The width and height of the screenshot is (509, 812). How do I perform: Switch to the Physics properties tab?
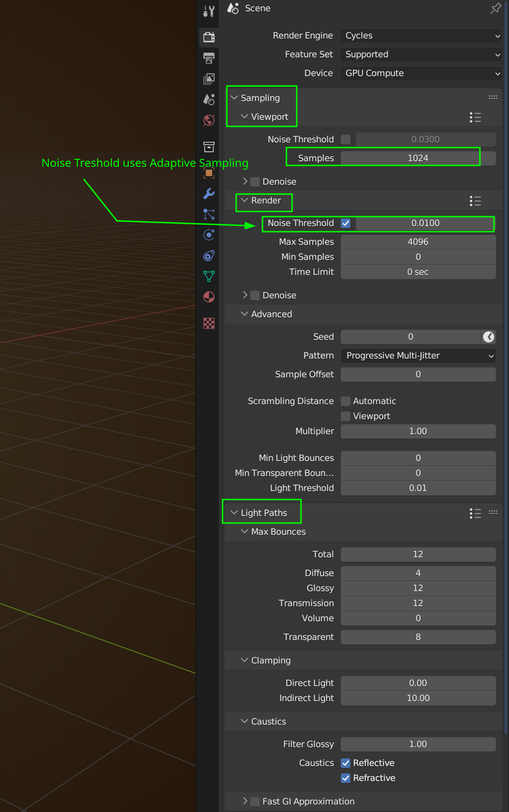point(209,235)
